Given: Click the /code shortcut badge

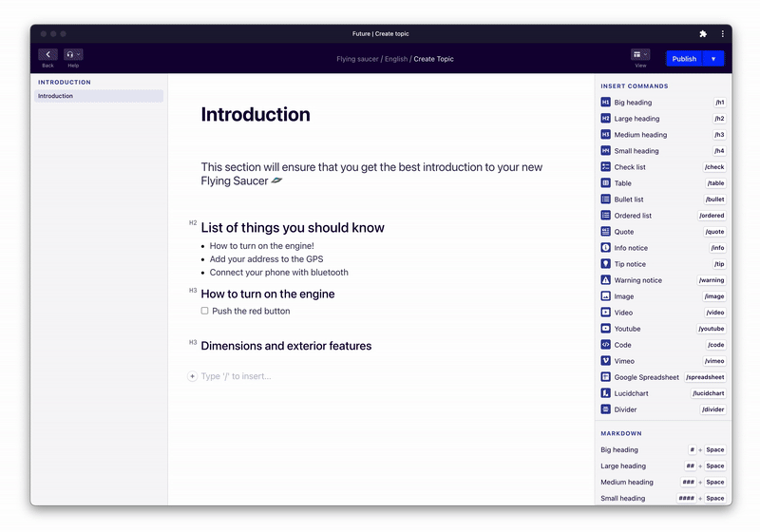Looking at the screenshot, I should 715,345.
